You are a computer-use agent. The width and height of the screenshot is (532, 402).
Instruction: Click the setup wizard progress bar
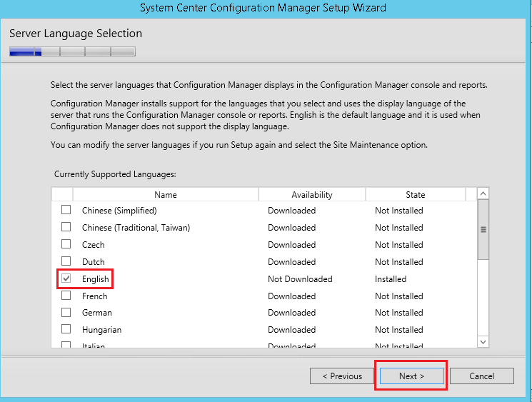pos(72,51)
